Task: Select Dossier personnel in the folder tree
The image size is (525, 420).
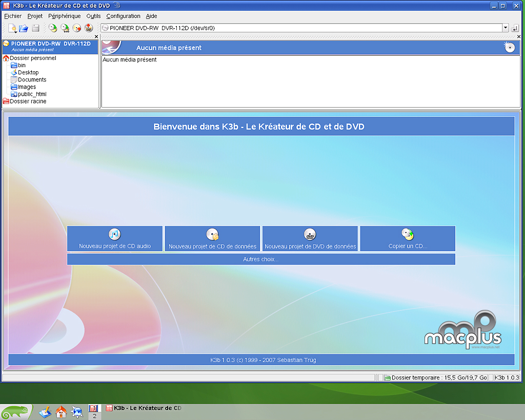Action: point(33,58)
